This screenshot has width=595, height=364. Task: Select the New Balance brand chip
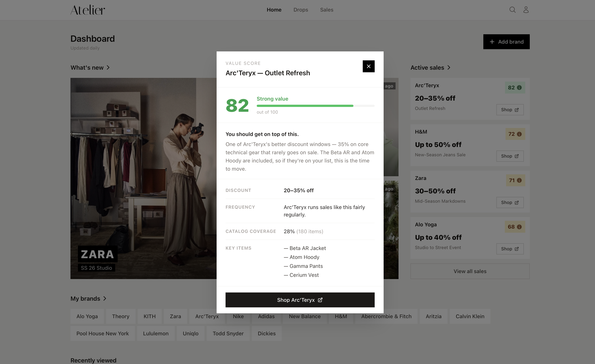[x=305, y=317]
